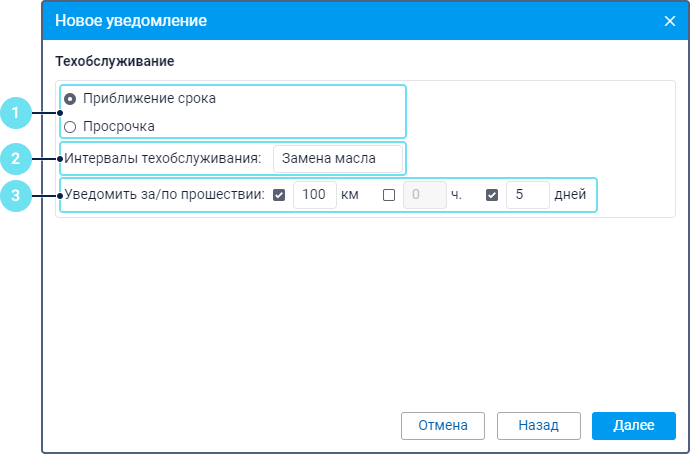Click the numbered marker 2 circle
Viewport: 690px width, 454px height.
(x=15, y=158)
